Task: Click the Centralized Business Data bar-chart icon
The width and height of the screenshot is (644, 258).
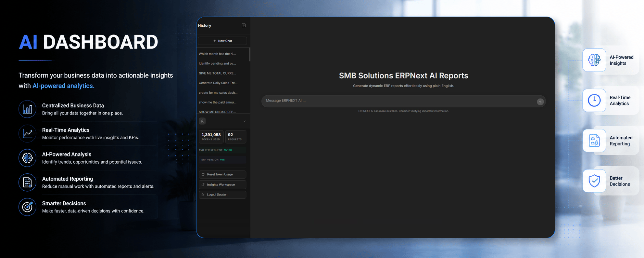Action: coord(27,109)
